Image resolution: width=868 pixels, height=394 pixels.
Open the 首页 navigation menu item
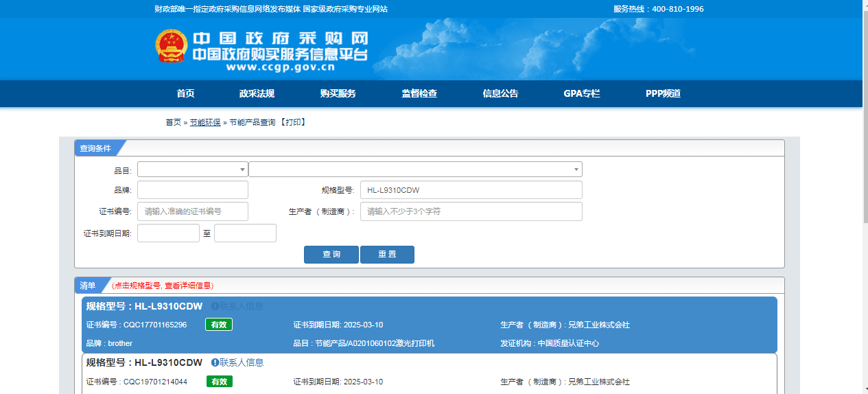point(185,94)
